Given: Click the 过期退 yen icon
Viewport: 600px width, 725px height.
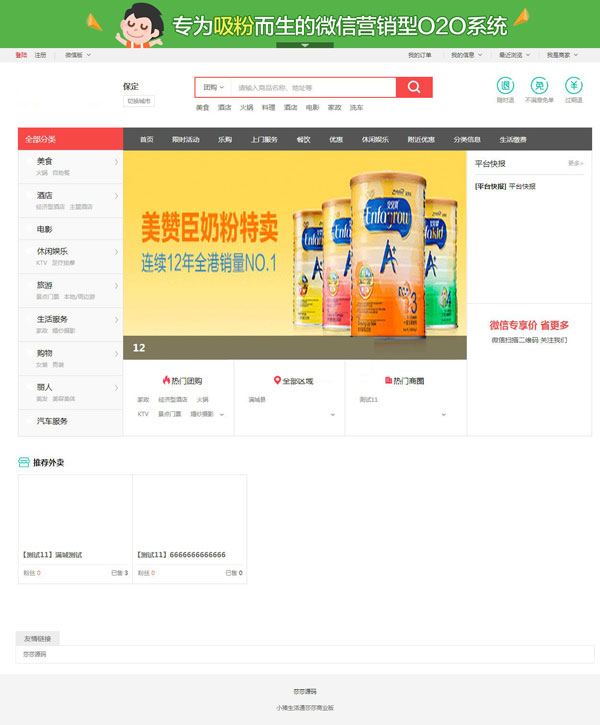Looking at the screenshot, I should pyautogui.click(x=574, y=86).
